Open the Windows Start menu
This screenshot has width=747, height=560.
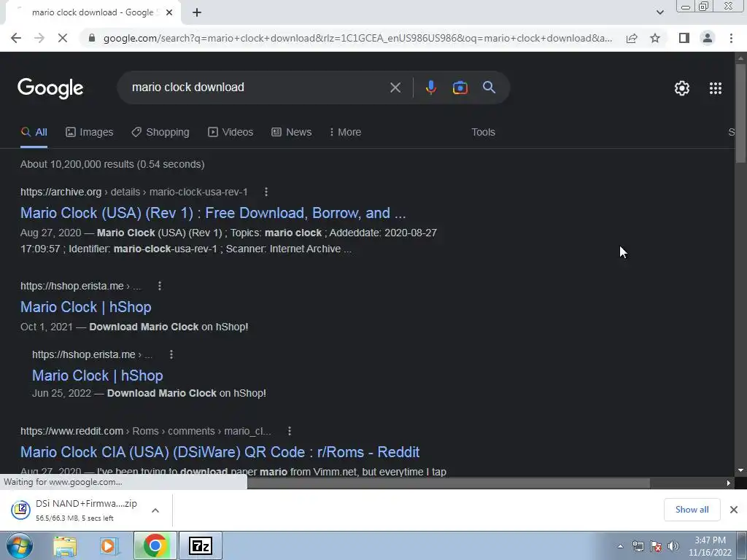(19, 545)
